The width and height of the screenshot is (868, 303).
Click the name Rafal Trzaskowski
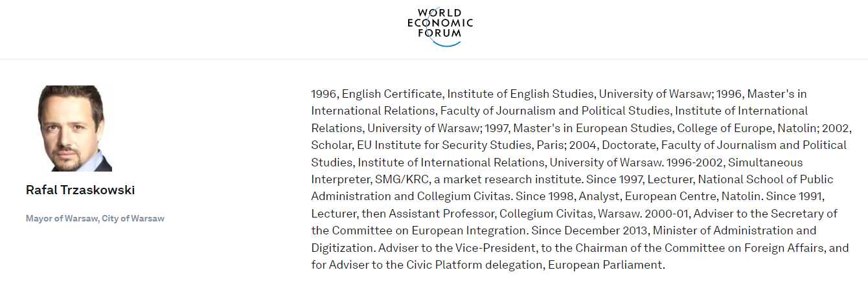[80, 190]
